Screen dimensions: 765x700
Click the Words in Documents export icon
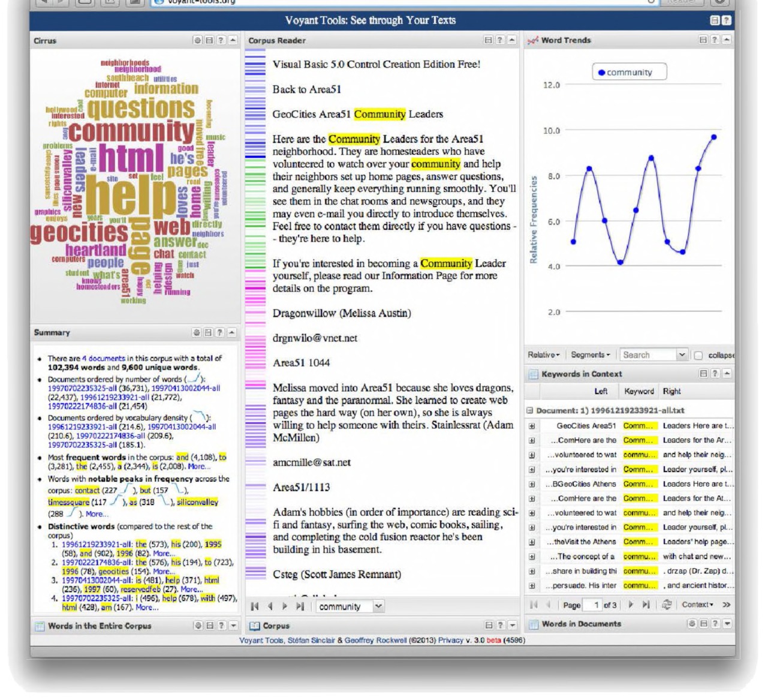click(704, 624)
